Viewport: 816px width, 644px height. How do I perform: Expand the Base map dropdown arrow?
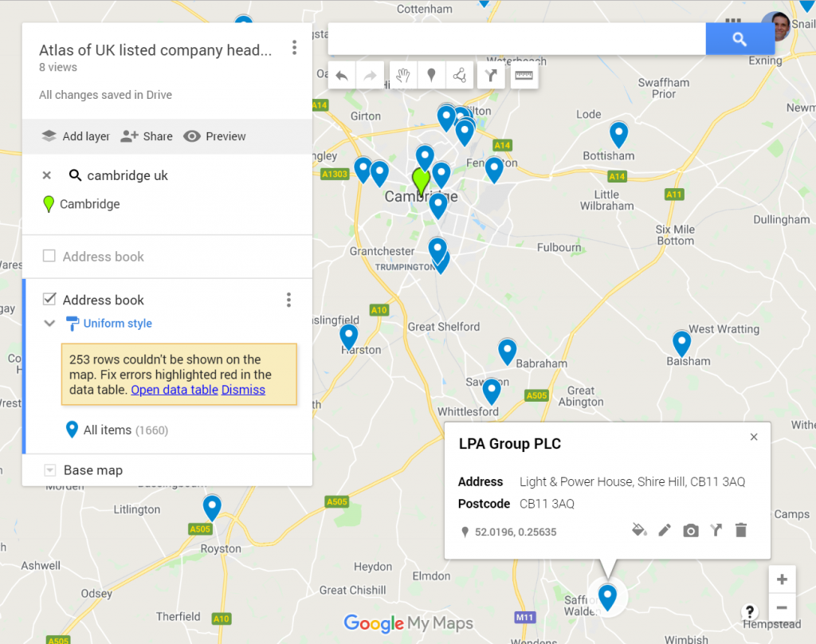(50, 470)
